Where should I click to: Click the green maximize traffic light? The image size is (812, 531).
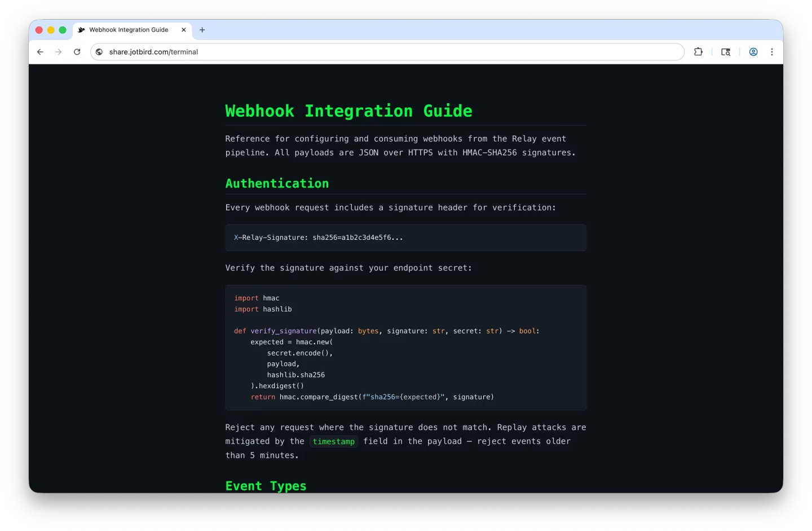point(62,30)
